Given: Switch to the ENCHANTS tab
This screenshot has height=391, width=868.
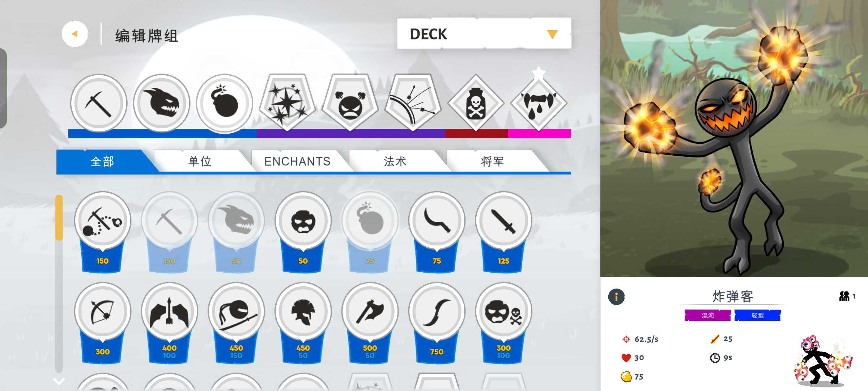Looking at the screenshot, I should pos(297,161).
